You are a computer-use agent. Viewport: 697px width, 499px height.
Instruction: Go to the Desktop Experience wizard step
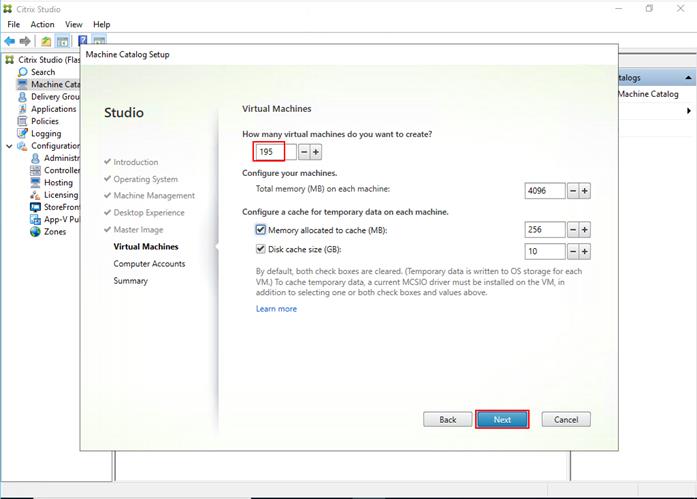[x=148, y=212]
